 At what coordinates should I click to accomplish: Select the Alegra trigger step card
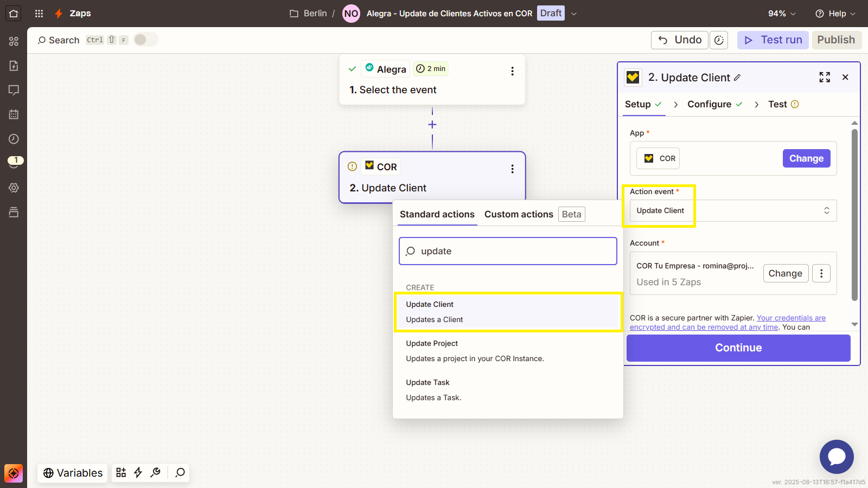432,79
